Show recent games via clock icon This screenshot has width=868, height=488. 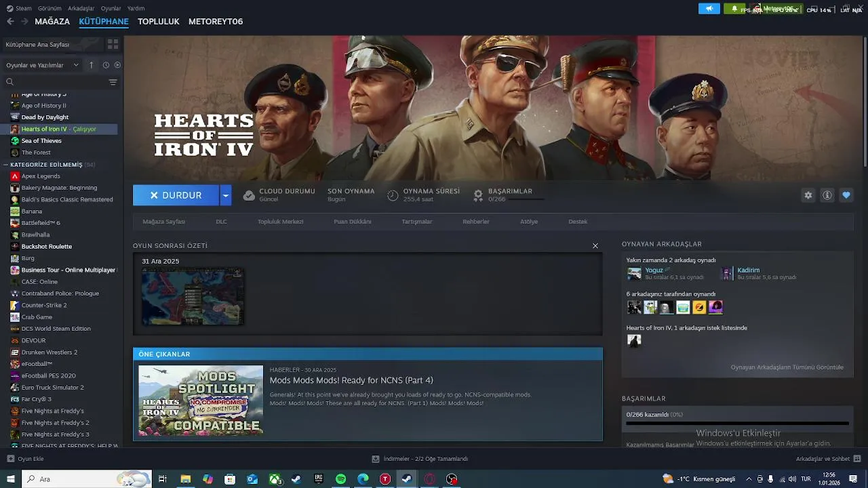pos(106,65)
